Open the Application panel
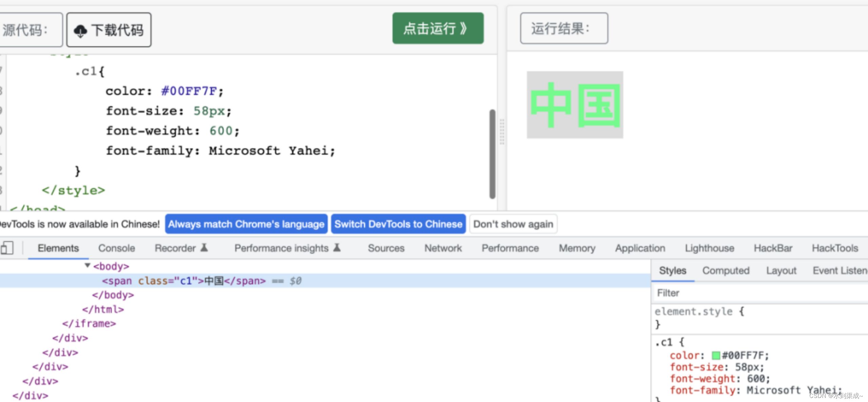The width and height of the screenshot is (868, 402). click(639, 248)
